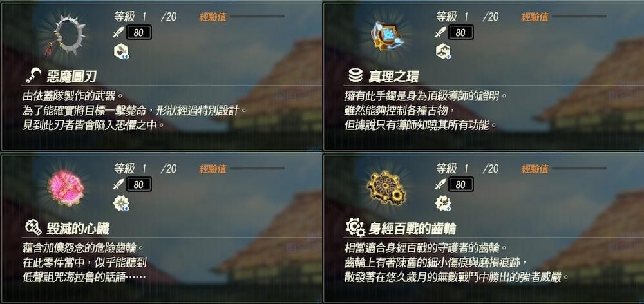Screen dimensions: 644x304
Task: Click the flower seal icon under 身經百戰的齒輪 attack
Action: point(443,204)
